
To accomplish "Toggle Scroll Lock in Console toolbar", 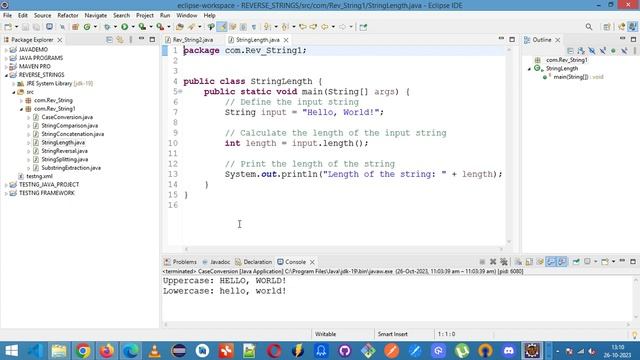I will pos(529,262).
